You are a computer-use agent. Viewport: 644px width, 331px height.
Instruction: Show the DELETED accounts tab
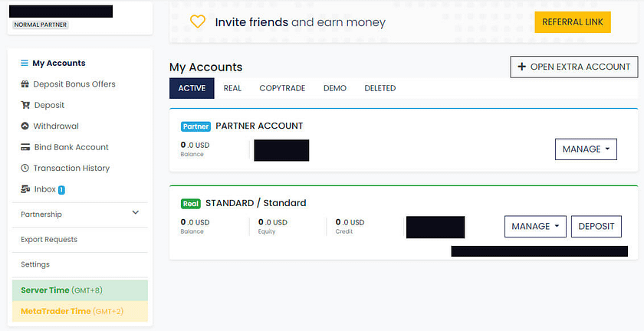point(380,88)
